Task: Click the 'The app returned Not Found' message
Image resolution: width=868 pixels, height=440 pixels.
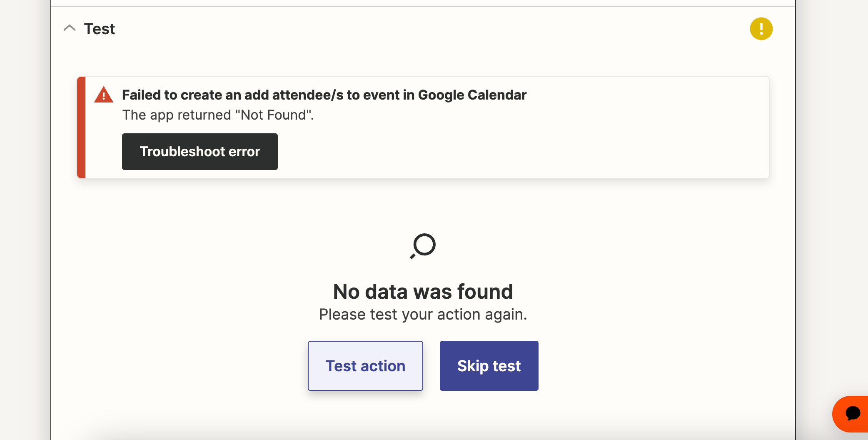Action: [x=218, y=115]
